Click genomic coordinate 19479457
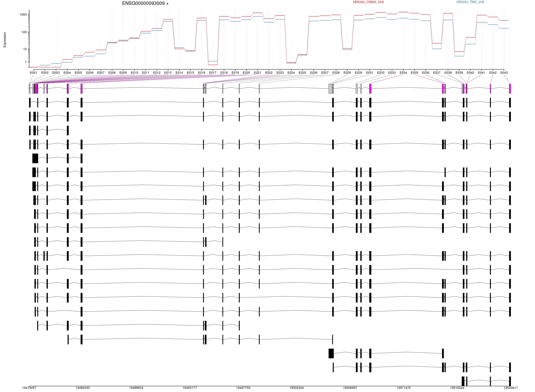The width and height of the screenshot is (535, 392). pyautogui.click(x=29, y=388)
